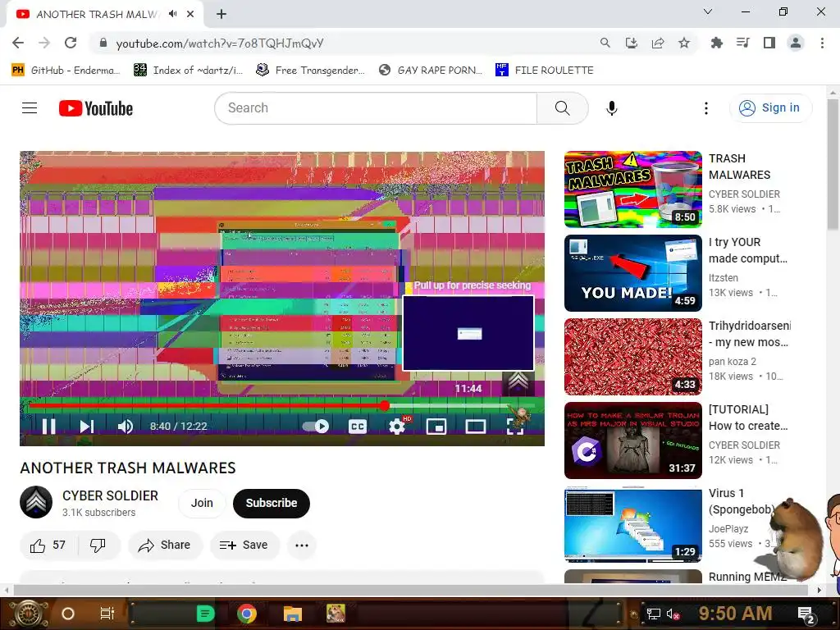This screenshot has width=840, height=630.
Task: Turn on closed captions
Action: pos(358,427)
